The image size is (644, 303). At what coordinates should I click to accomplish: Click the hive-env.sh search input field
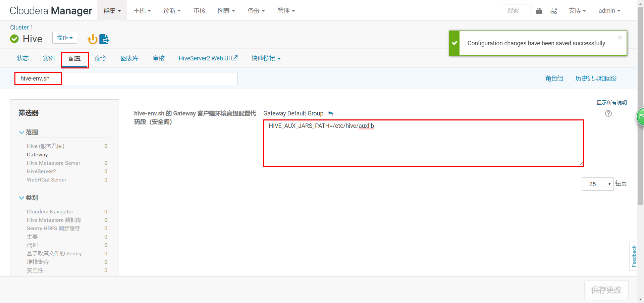126,78
